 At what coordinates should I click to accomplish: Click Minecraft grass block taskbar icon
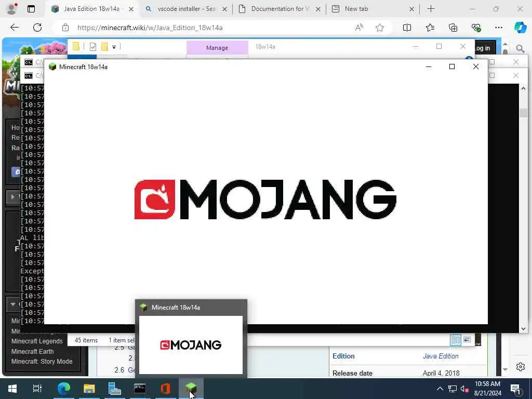click(x=191, y=389)
